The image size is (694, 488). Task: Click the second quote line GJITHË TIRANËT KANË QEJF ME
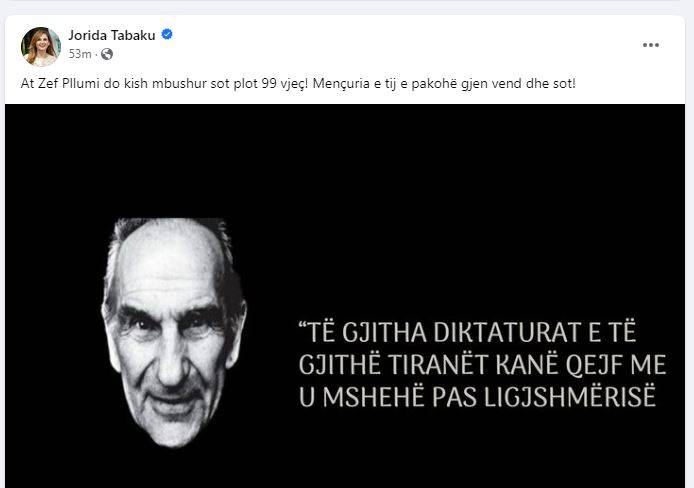pos(482,365)
